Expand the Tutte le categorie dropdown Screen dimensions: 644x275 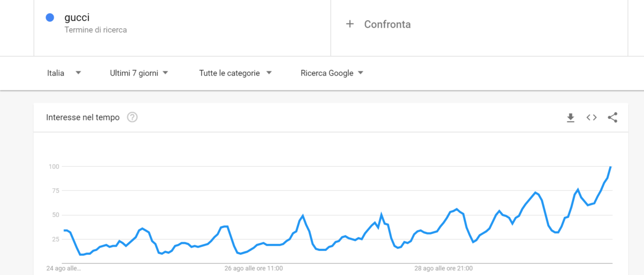point(235,73)
